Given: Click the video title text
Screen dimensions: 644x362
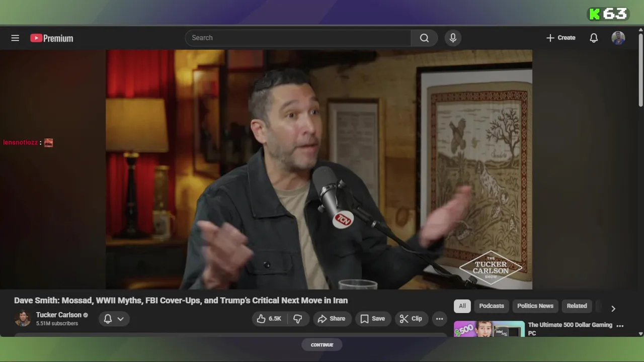Looking at the screenshot, I should [x=181, y=300].
